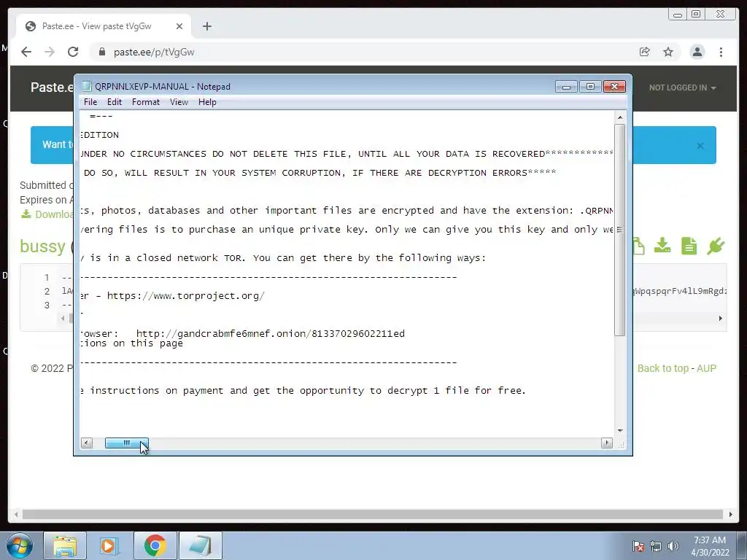Click the green raw document icon
Viewport: 747px width, 560px height.
[689, 246]
